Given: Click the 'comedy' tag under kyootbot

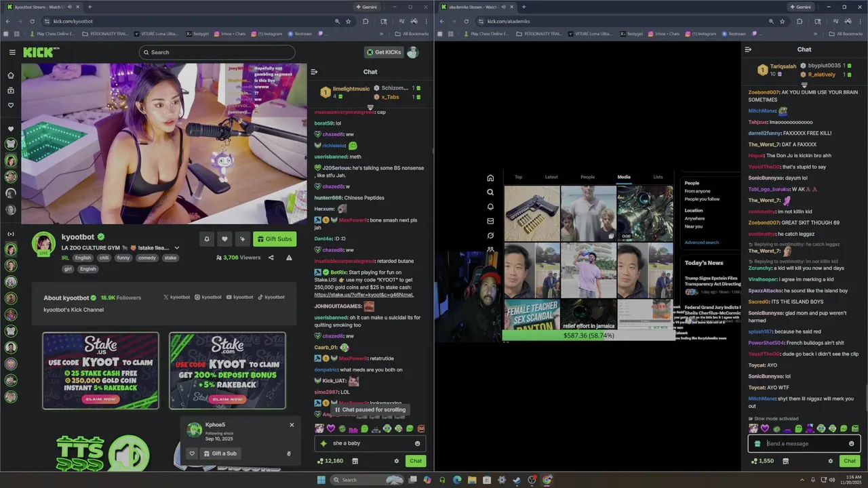Looking at the screenshot, I should [147, 258].
